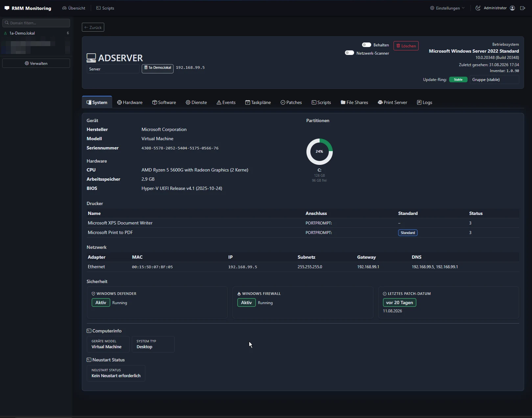The image size is (532, 418).
Task: Switch to the Hardware tab
Action: tap(130, 102)
